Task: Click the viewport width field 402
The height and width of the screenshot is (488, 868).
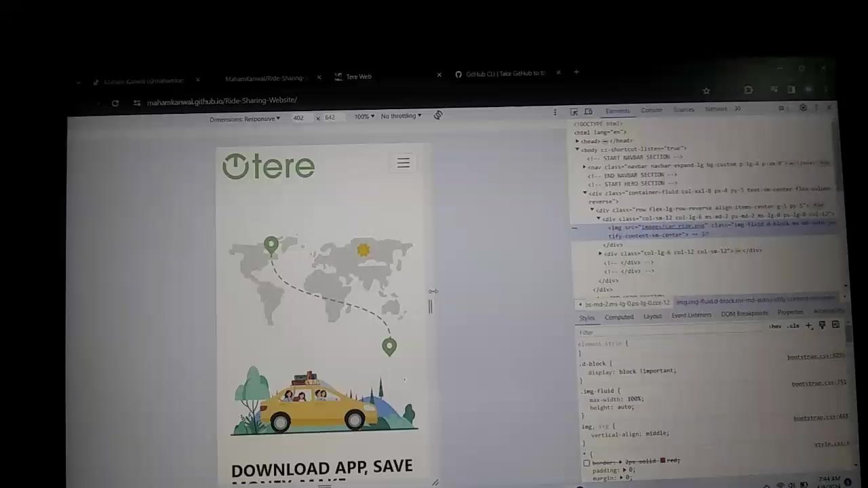Action: [298, 118]
